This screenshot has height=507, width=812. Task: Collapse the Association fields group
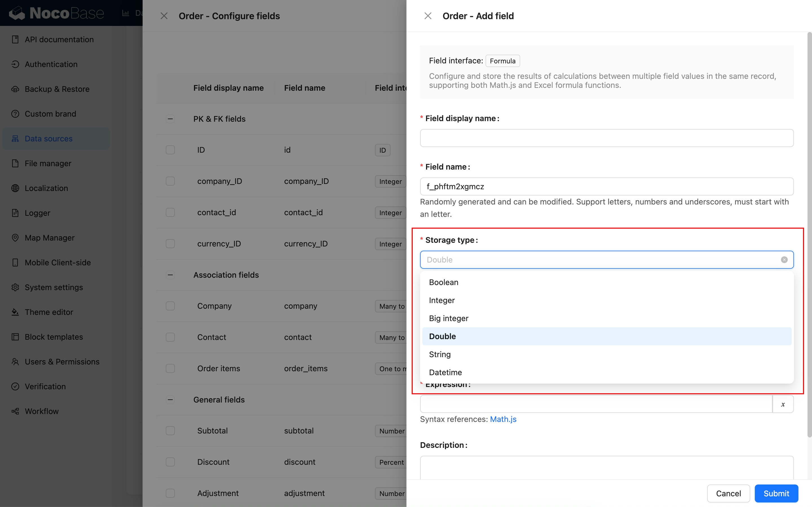pos(170,275)
